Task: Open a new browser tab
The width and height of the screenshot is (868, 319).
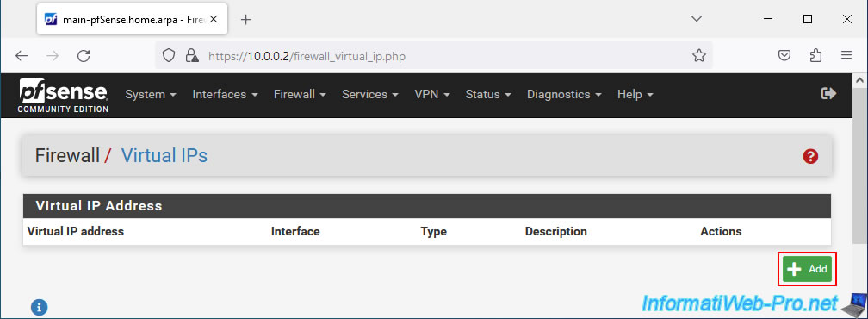Action: coord(246,19)
